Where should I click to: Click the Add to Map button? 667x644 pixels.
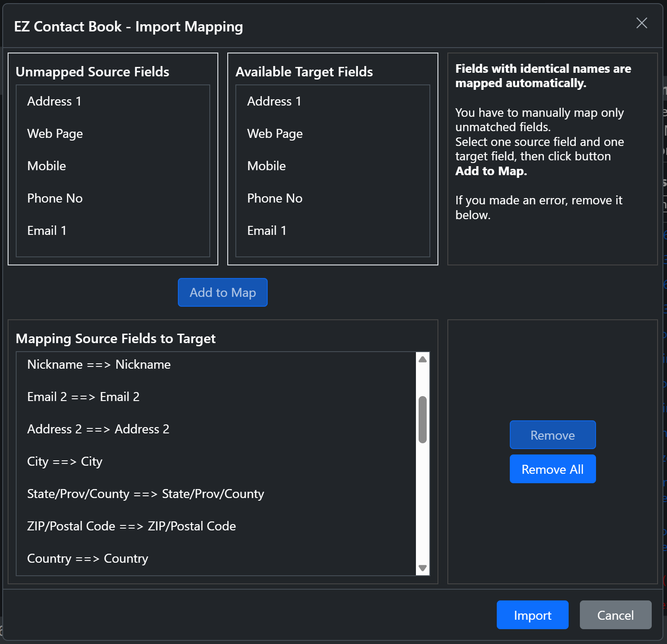coord(223,292)
